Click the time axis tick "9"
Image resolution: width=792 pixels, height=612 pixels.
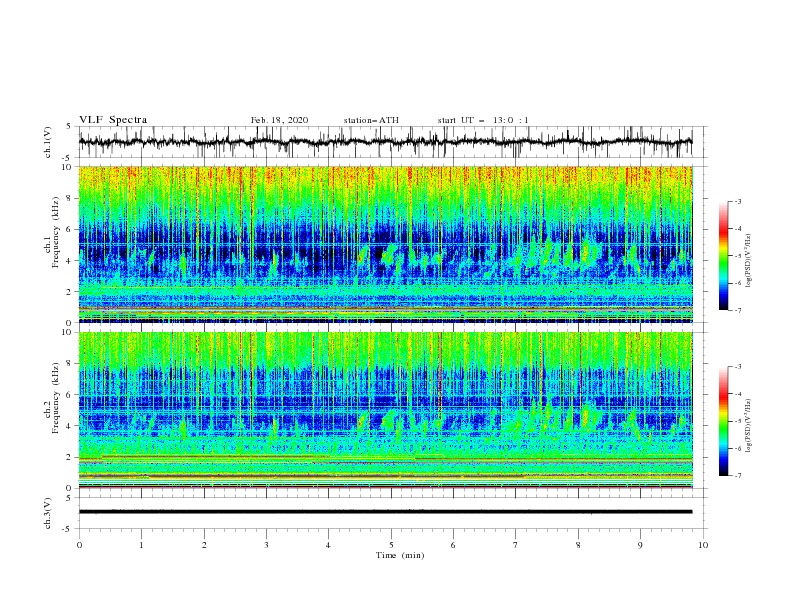[x=640, y=545]
